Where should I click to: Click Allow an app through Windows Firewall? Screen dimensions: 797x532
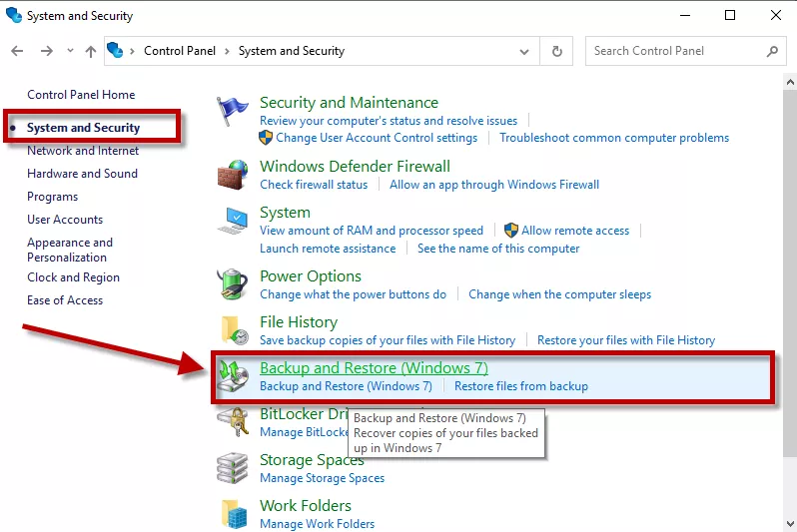tap(494, 185)
